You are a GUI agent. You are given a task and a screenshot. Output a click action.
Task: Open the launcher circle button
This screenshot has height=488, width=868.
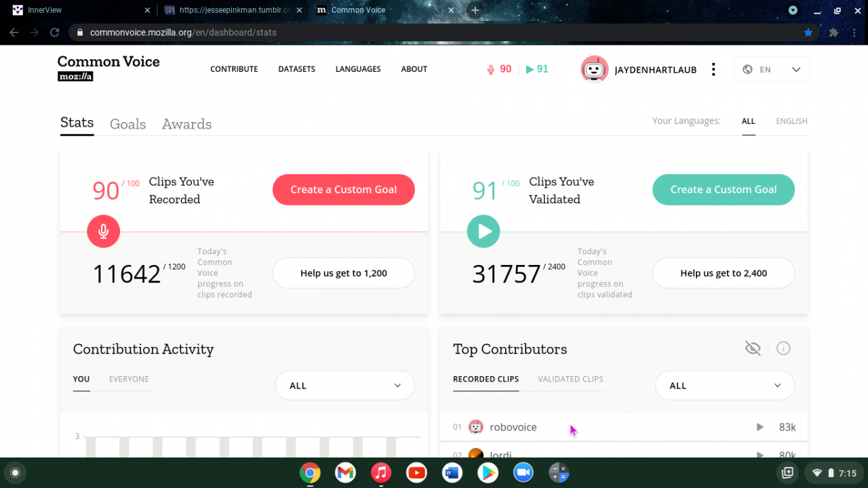pos(15,473)
